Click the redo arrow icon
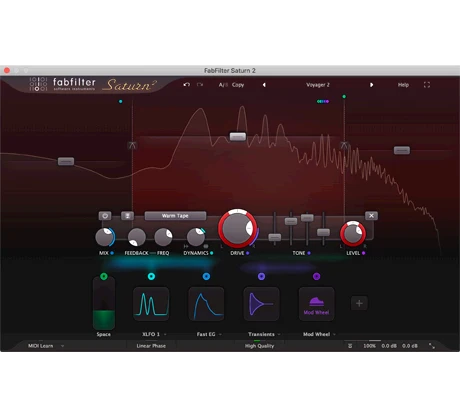The height and width of the screenshot is (416, 460). point(200,85)
